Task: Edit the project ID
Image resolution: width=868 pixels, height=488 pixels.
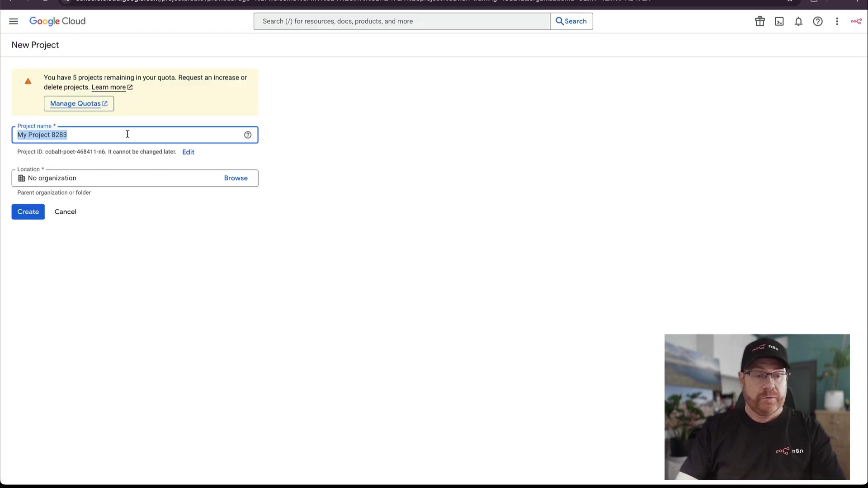Action: 188,152
